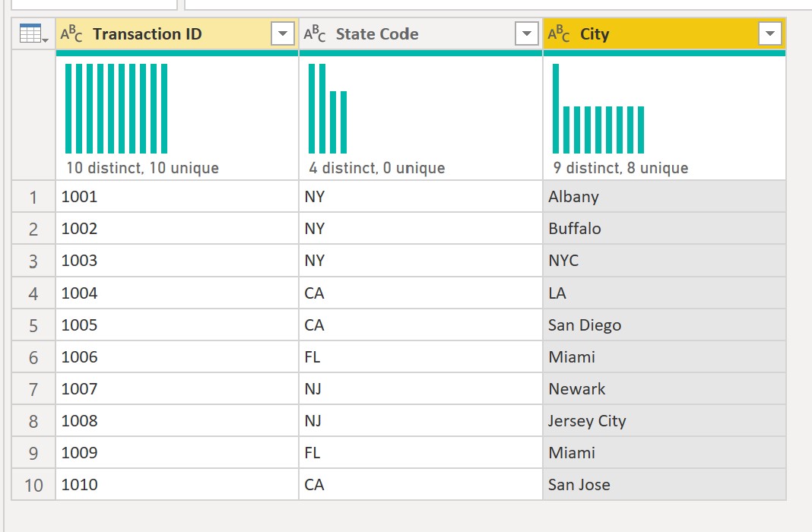Select row number 9

(x=33, y=453)
